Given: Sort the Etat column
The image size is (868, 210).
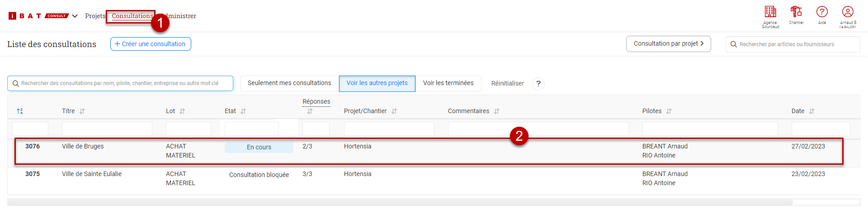Looking at the screenshot, I should (243, 111).
